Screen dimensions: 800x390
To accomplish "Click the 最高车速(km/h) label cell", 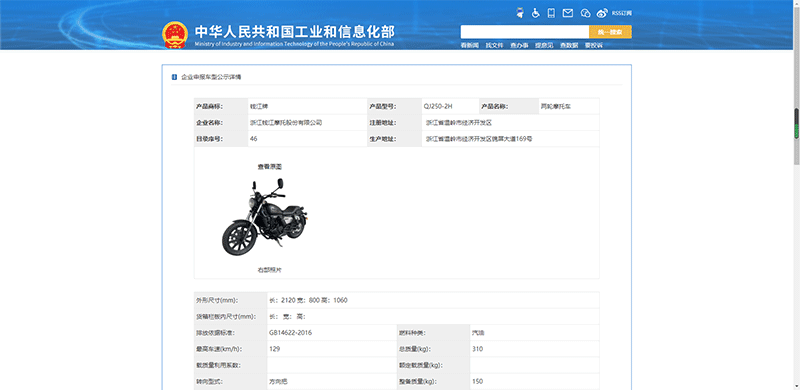I will click(231, 349).
